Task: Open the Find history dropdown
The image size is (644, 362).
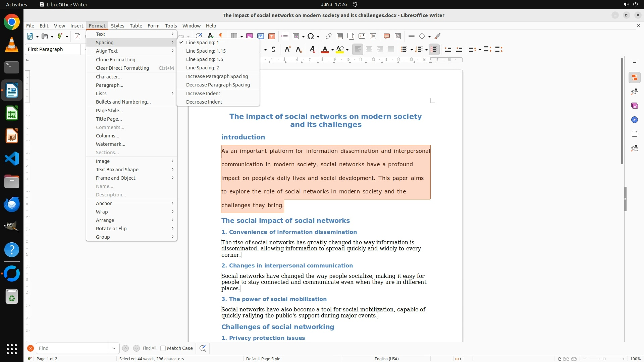Action: (x=113, y=348)
